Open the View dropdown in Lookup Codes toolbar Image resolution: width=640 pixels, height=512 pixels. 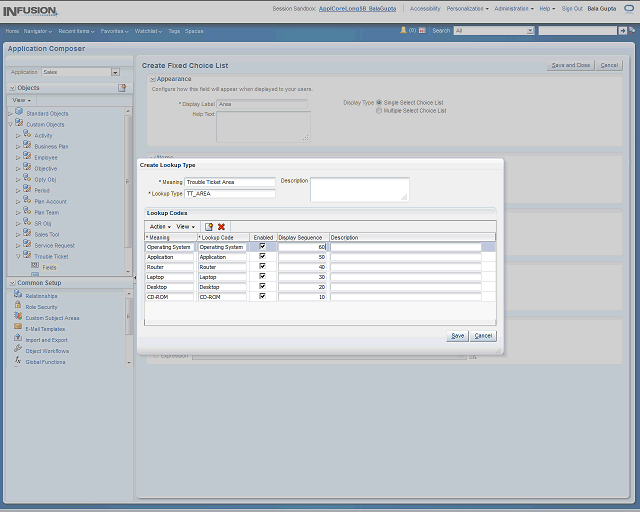[x=186, y=227]
